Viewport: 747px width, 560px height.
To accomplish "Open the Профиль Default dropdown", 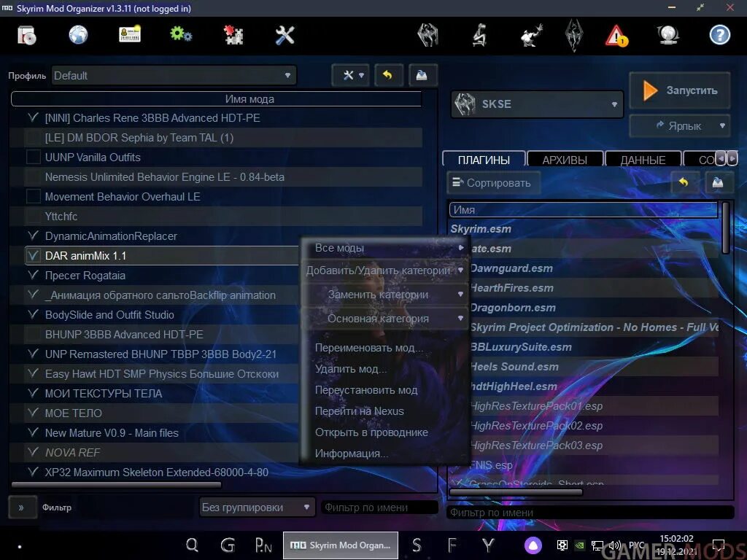I will [x=174, y=75].
